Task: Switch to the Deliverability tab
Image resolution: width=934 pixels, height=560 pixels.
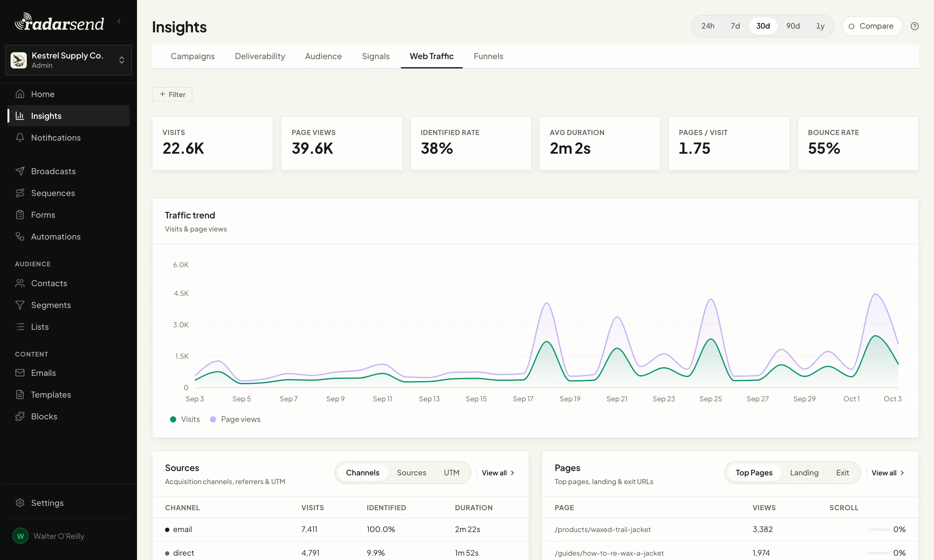Action: (x=260, y=56)
